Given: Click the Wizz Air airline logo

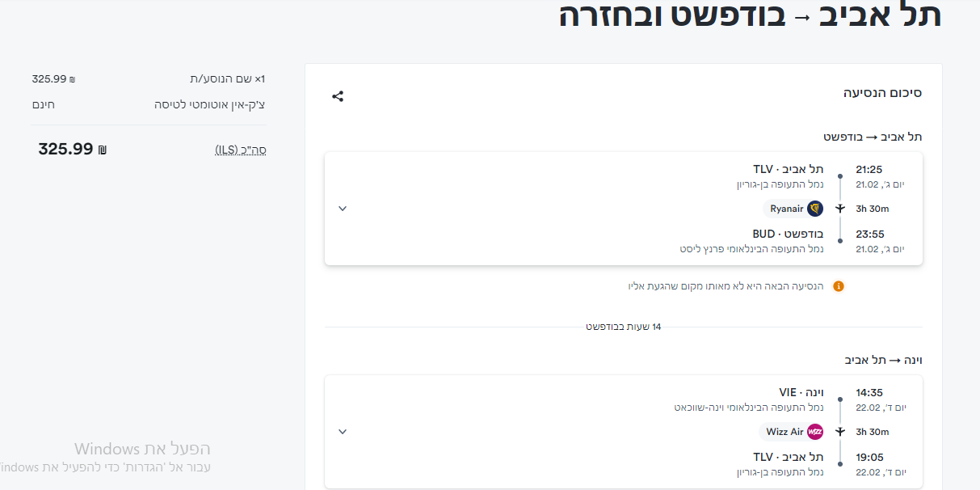Looking at the screenshot, I should 814,432.
